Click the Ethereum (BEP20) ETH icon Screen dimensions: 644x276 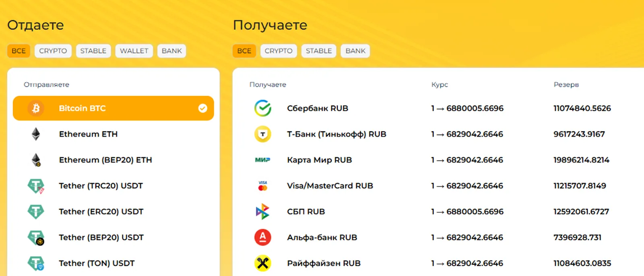tap(36, 160)
